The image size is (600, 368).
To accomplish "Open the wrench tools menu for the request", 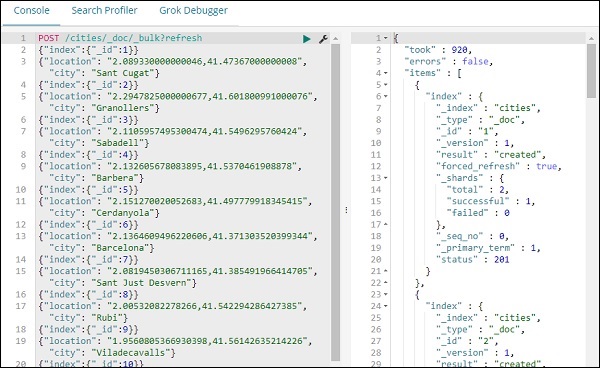I will (x=323, y=39).
